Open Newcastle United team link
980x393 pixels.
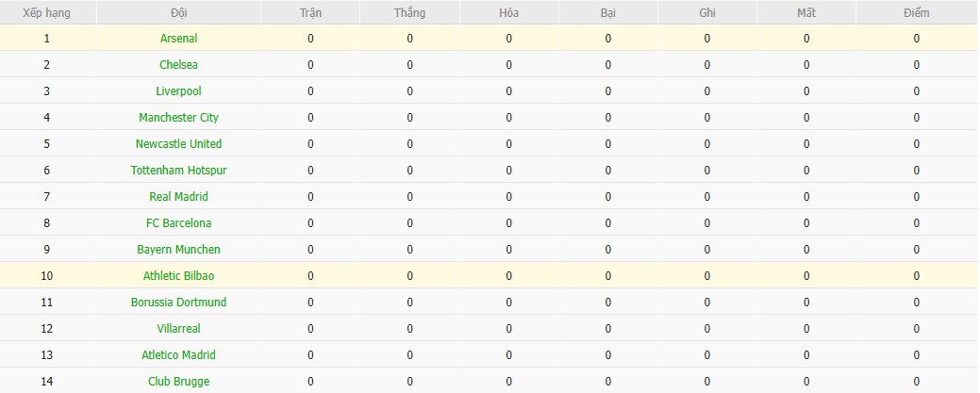[x=178, y=144]
